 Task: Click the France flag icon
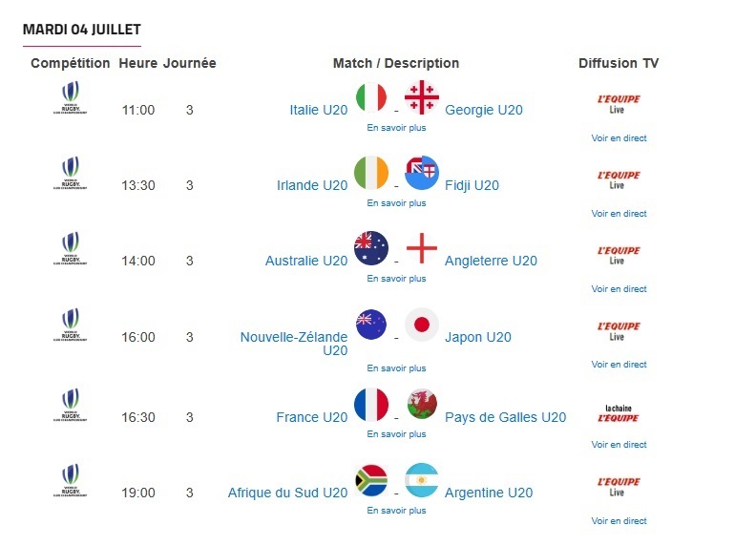coord(371,405)
